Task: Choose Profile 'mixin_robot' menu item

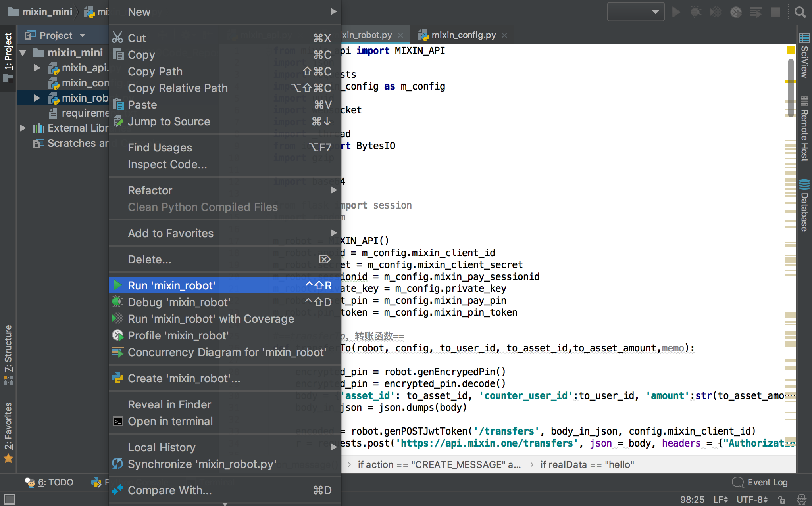Action: [x=225, y=335]
